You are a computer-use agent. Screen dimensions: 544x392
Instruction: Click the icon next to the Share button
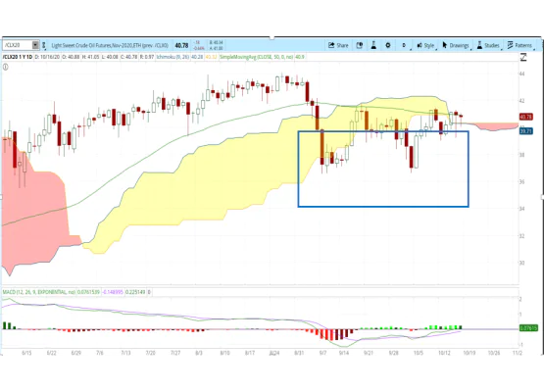(360, 45)
